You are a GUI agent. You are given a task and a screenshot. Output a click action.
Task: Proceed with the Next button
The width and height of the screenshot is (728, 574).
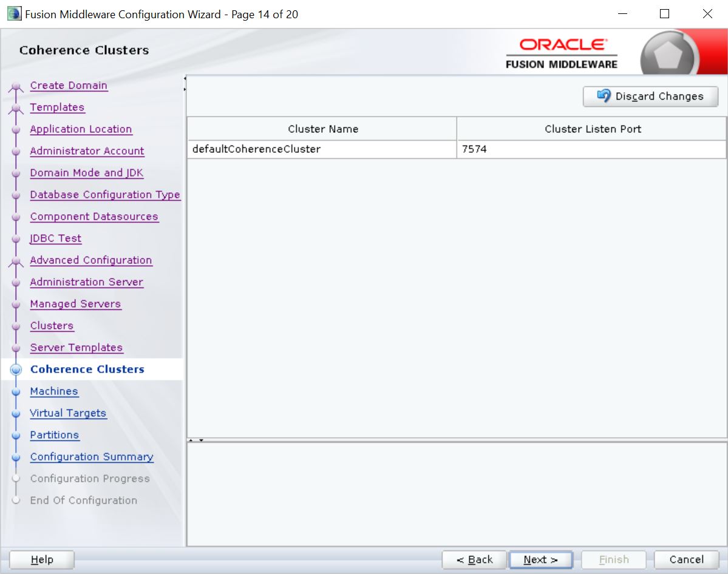tap(540, 559)
